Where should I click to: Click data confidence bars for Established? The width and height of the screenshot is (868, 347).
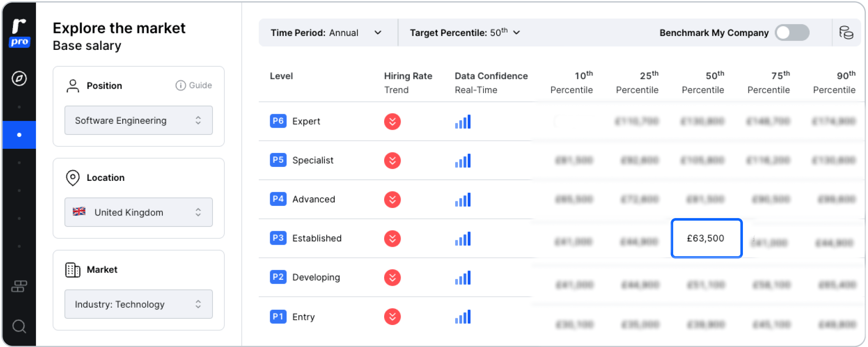463,239
